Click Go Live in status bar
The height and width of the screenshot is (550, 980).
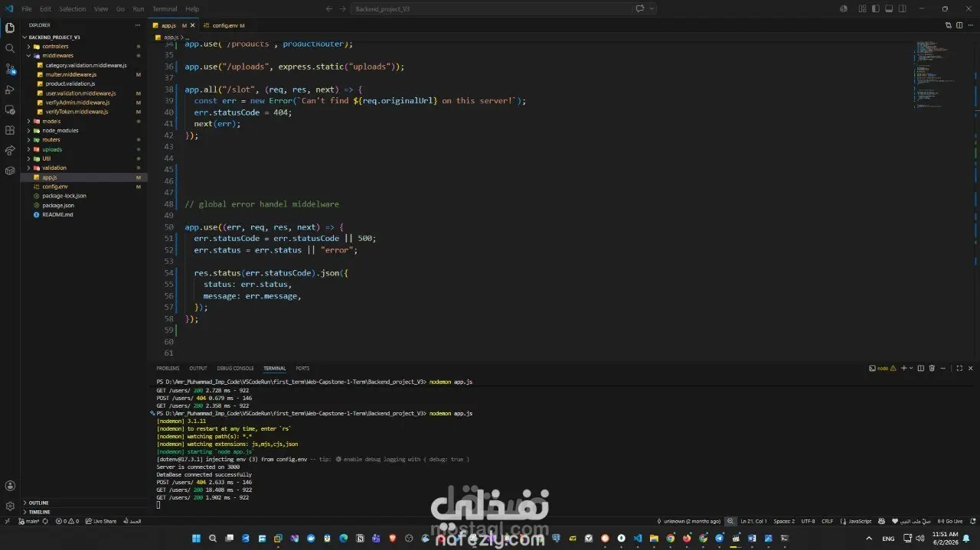[950, 521]
